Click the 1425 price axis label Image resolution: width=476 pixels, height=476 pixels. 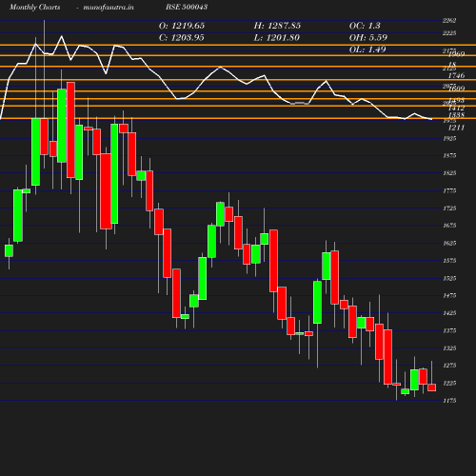coord(449,313)
